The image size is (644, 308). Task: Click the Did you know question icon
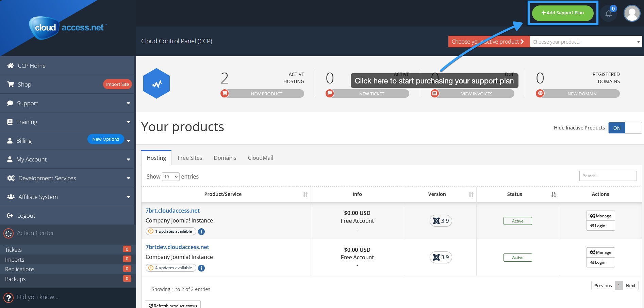[x=9, y=298]
